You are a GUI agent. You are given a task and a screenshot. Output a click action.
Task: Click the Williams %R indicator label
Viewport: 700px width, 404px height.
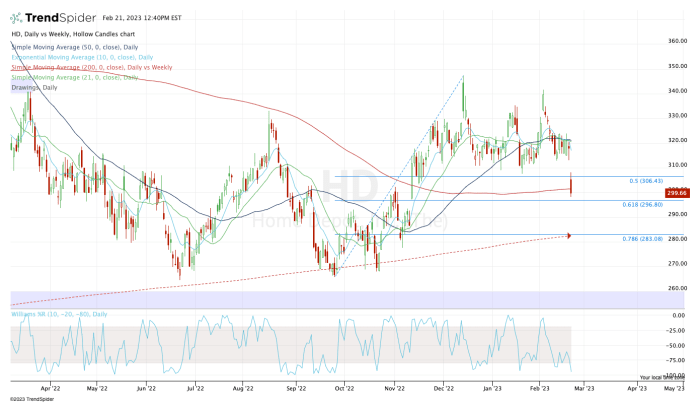59,314
